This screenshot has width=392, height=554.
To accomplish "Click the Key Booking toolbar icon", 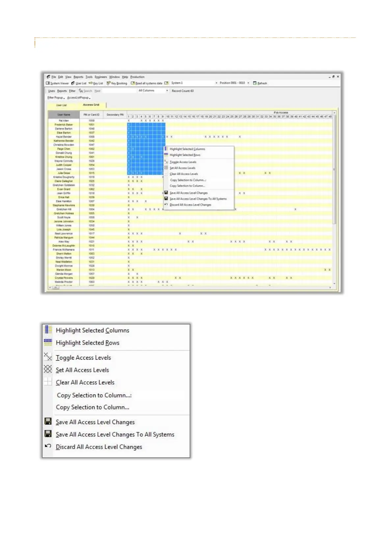I will pos(108,83).
